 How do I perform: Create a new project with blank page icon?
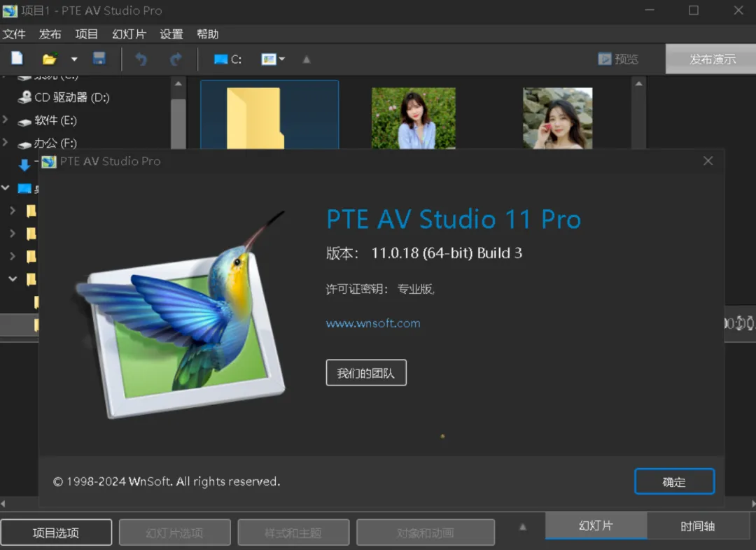pyautogui.click(x=17, y=59)
